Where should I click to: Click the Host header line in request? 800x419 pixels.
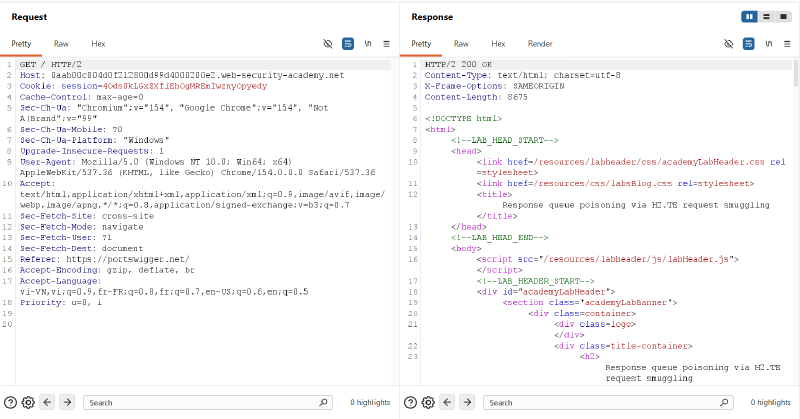182,75
